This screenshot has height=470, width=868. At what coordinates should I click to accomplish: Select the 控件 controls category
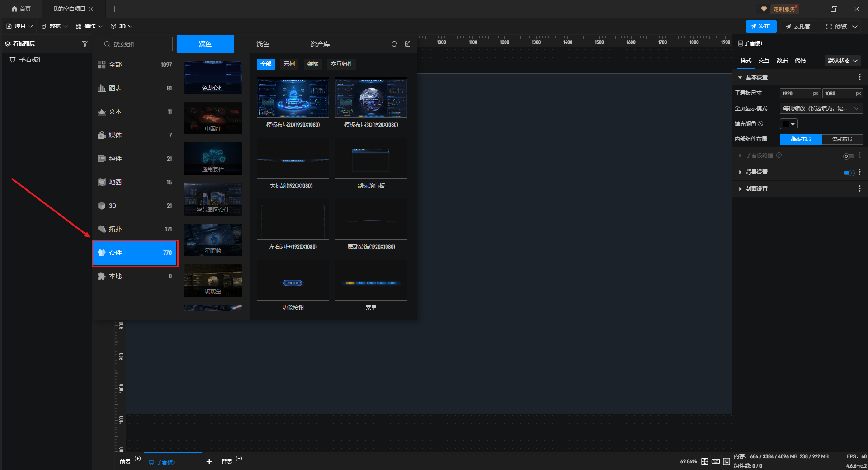(135, 159)
